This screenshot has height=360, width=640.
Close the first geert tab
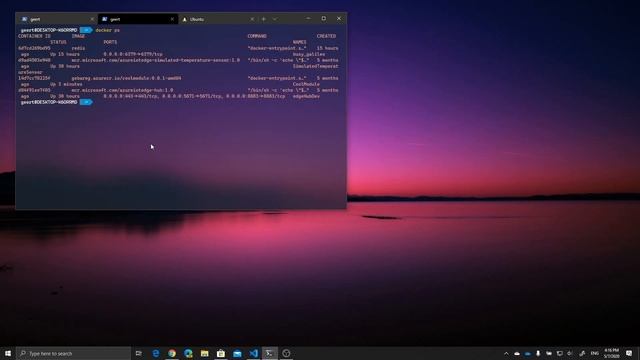[x=92, y=19]
